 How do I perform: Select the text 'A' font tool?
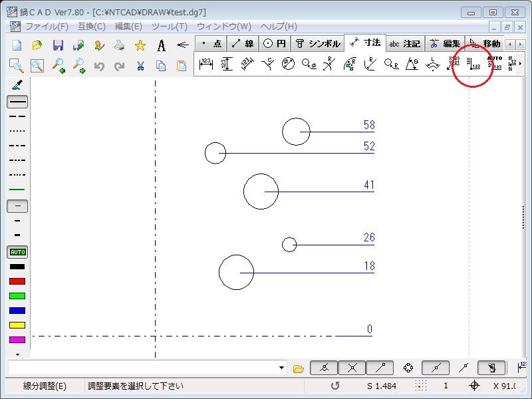(x=162, y=45)
